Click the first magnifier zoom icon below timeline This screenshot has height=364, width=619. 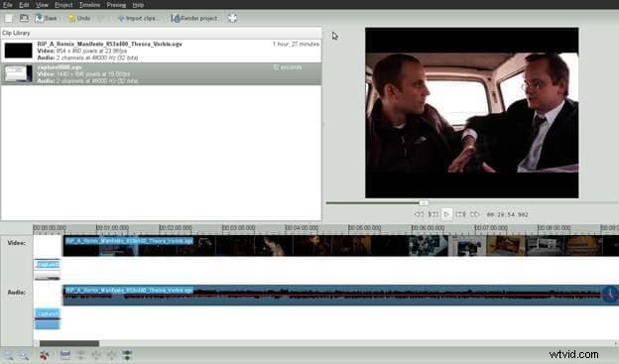[8, 355]
